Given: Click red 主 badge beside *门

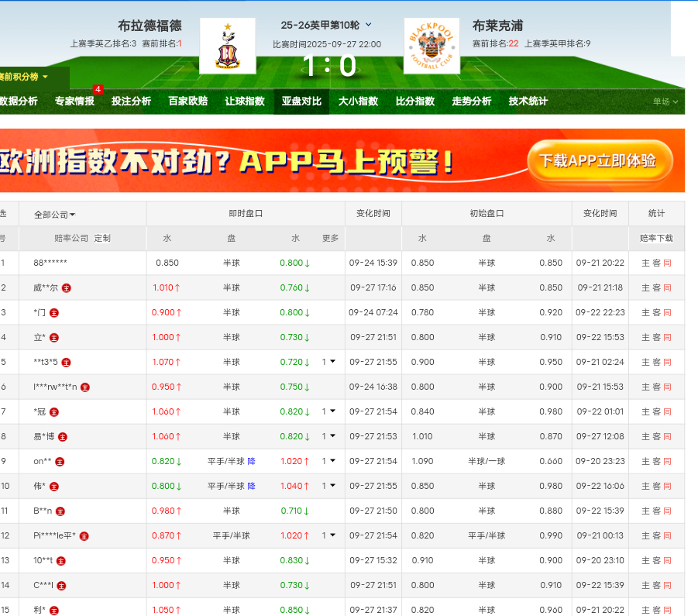Looking at the screenshot, I should click(x=54, y=313).
